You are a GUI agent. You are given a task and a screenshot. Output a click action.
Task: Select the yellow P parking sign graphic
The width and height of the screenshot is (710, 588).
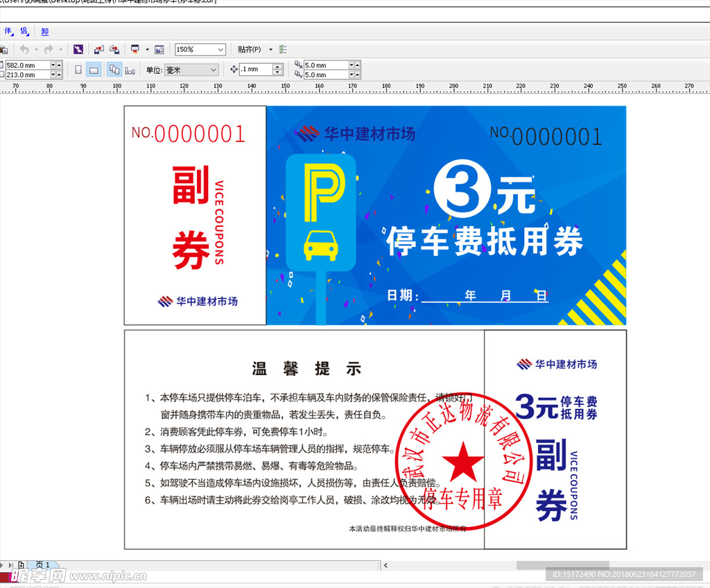coord(324,192)
